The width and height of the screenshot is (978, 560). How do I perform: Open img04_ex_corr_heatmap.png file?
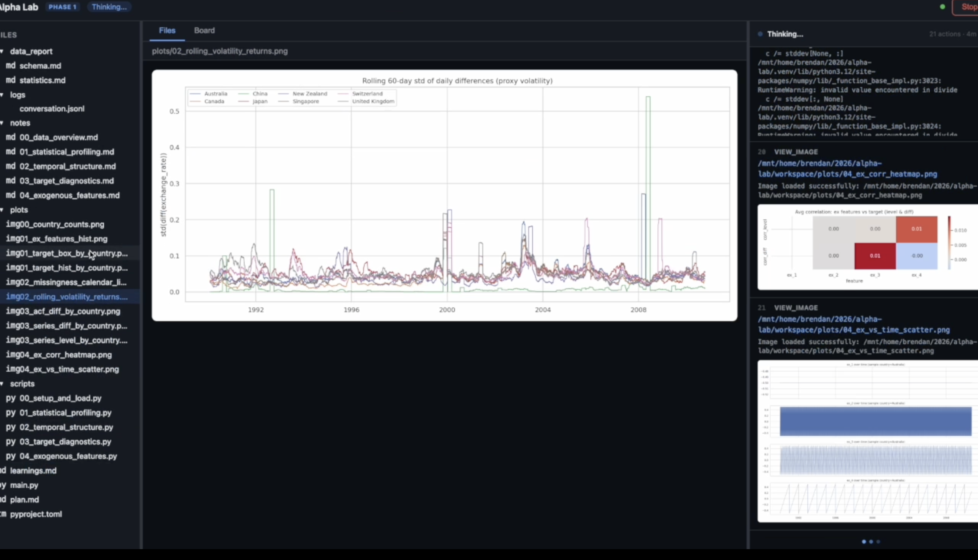coord(58,355)
